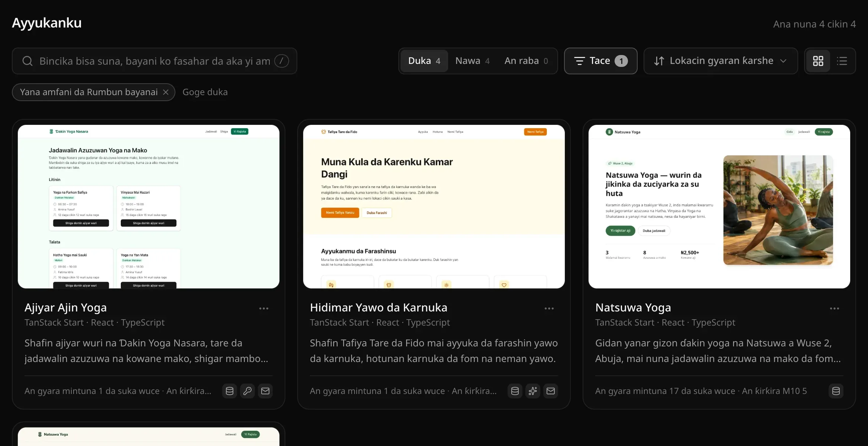Click AI sparkle icon on Hidimar Yawo card
Screen dimensions: 868x446
tap(533, 391)
